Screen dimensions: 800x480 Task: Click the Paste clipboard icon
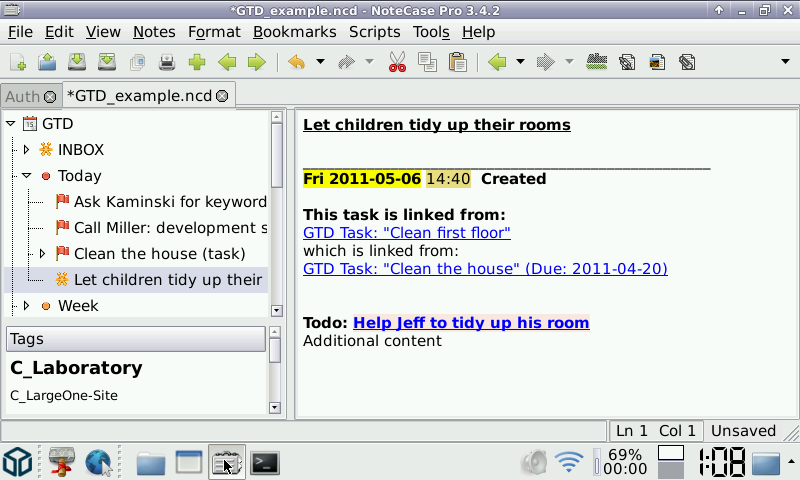457,62
